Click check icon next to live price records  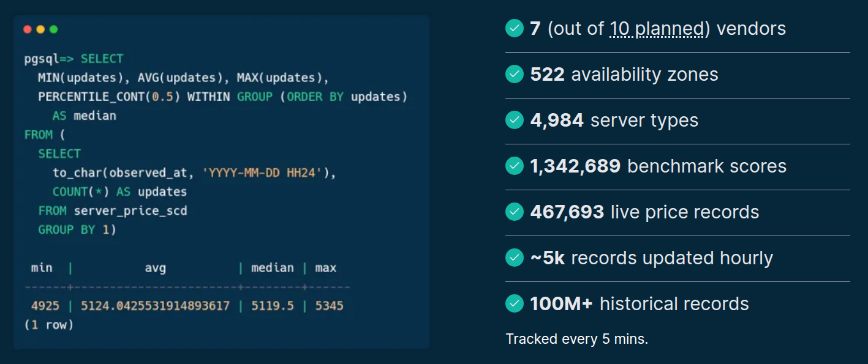[514, 212]
